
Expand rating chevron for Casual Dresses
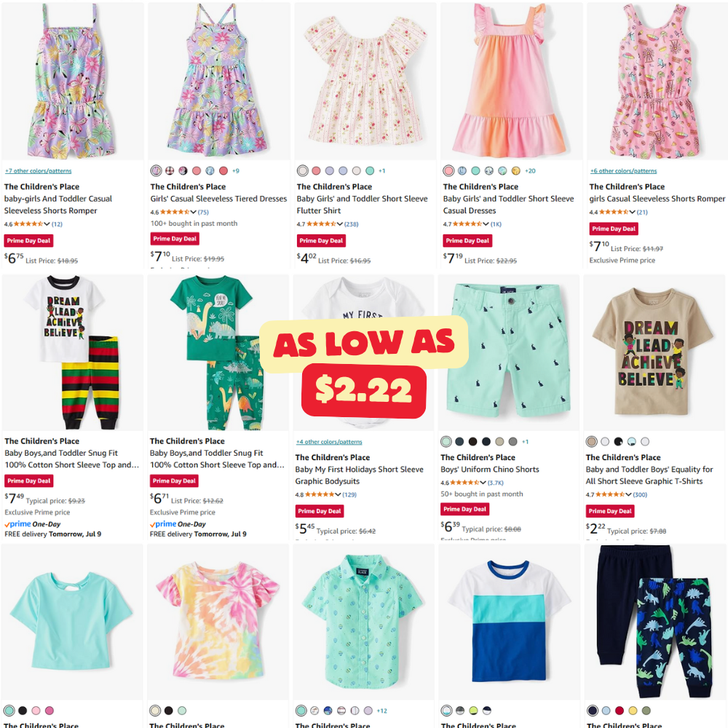(486, 223)
